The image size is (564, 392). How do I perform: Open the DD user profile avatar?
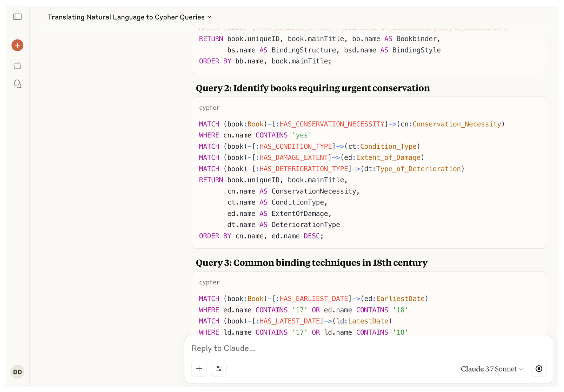coord(17,372)
